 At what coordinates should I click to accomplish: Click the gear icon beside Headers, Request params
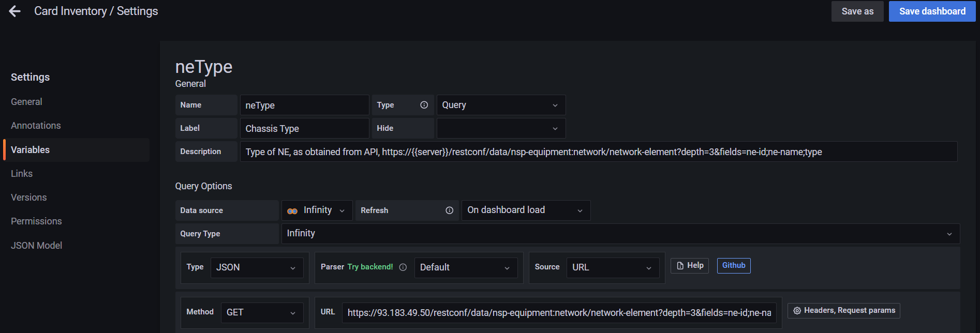pyautogui.click(x=797, y=311)
